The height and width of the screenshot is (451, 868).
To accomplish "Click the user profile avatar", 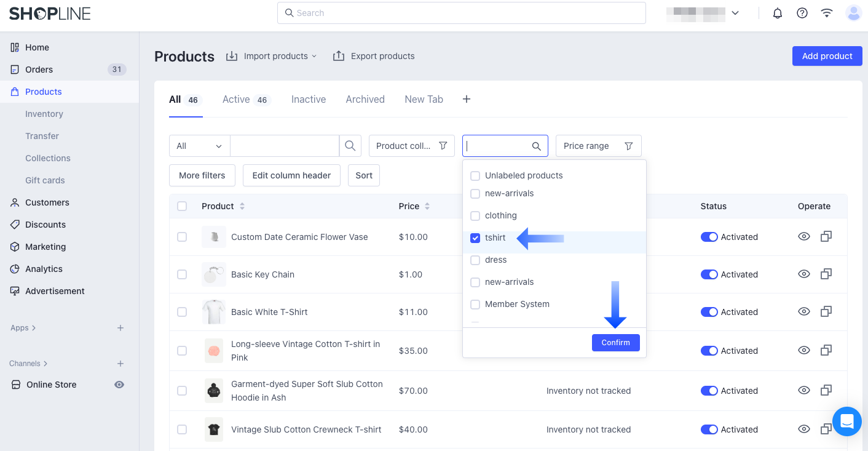I will click(x=853, y=13).
